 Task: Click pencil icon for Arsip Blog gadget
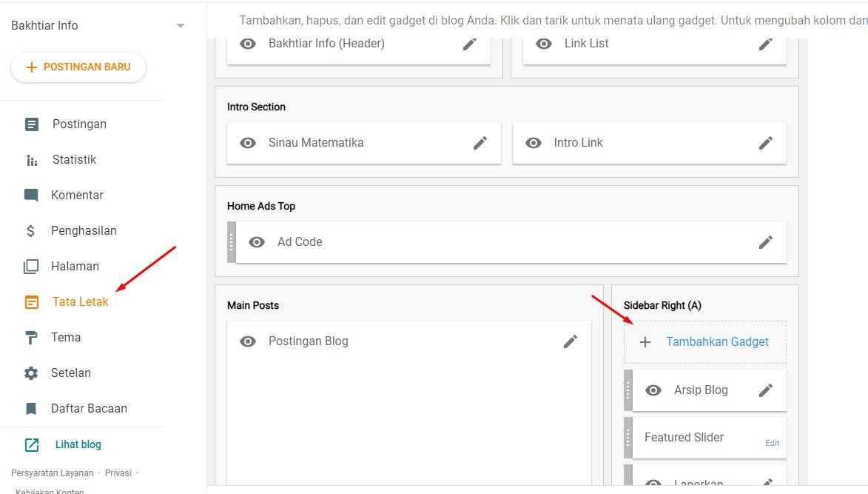[766, 390]
